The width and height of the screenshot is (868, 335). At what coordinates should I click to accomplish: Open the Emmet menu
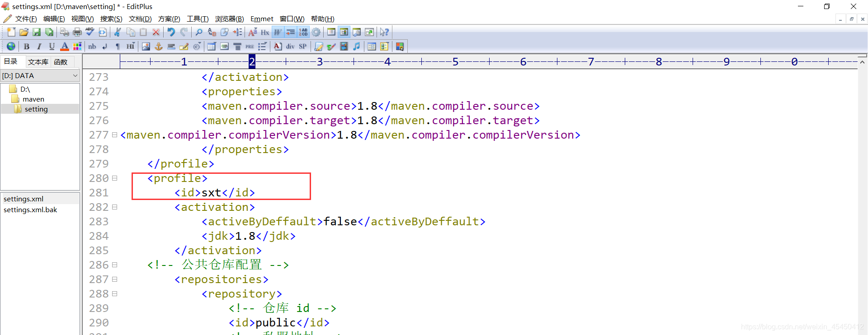click(262, 19)
